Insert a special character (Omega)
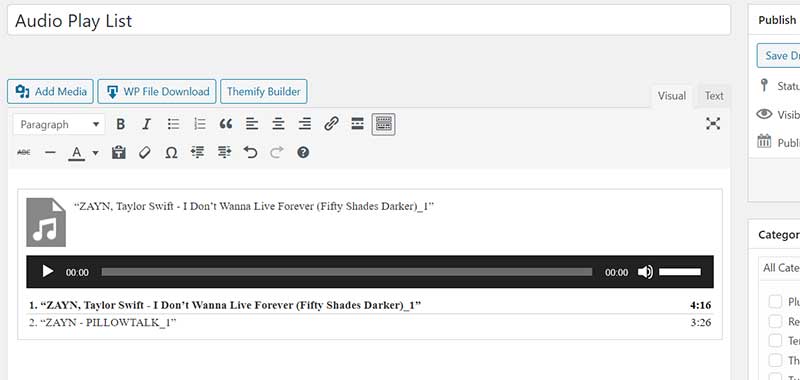800x380 pixels. (171, 153)
